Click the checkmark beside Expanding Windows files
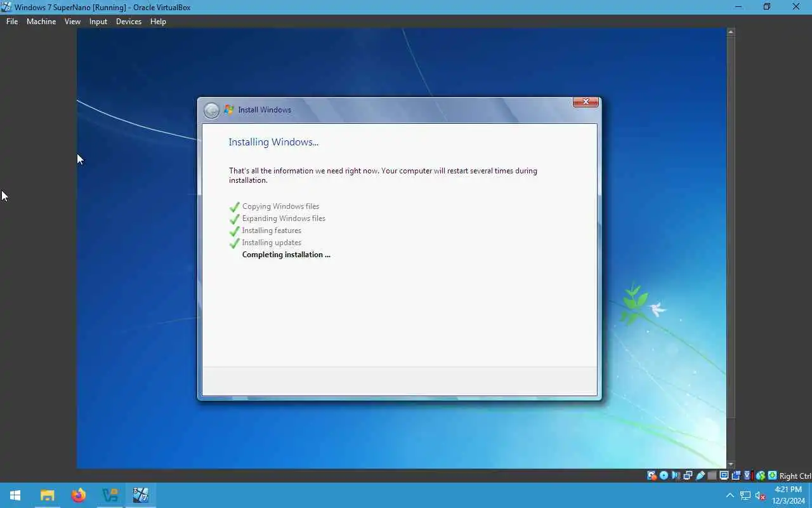 click(235, 219)
